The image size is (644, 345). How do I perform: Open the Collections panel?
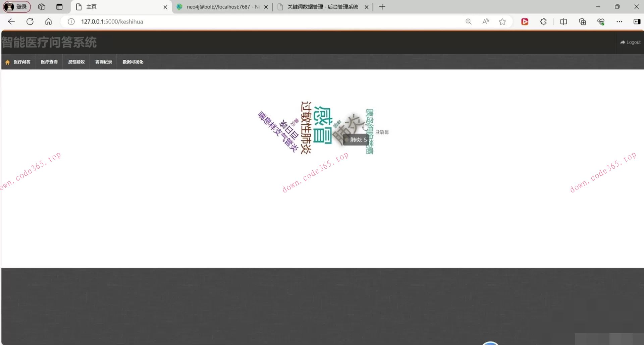point(582,21)
